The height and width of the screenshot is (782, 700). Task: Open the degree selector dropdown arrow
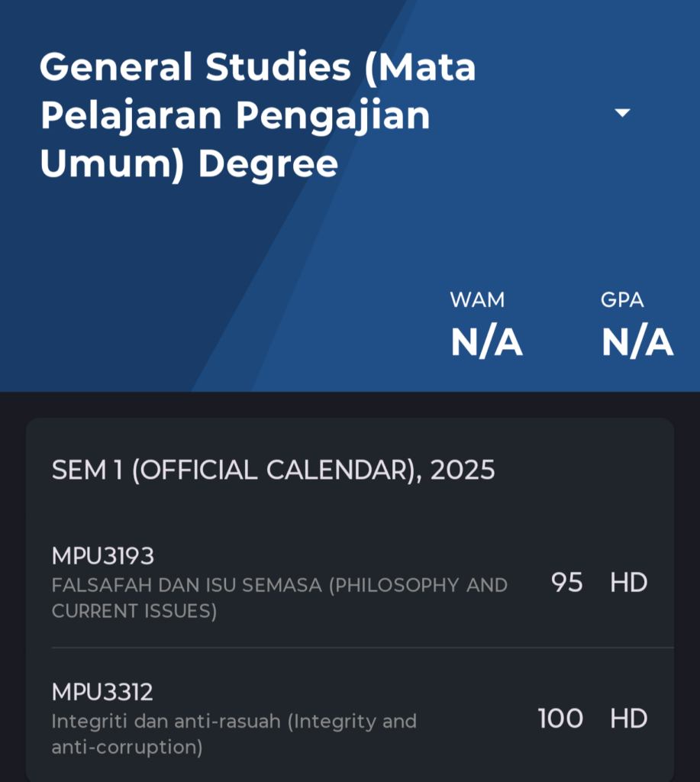(622, 113)
